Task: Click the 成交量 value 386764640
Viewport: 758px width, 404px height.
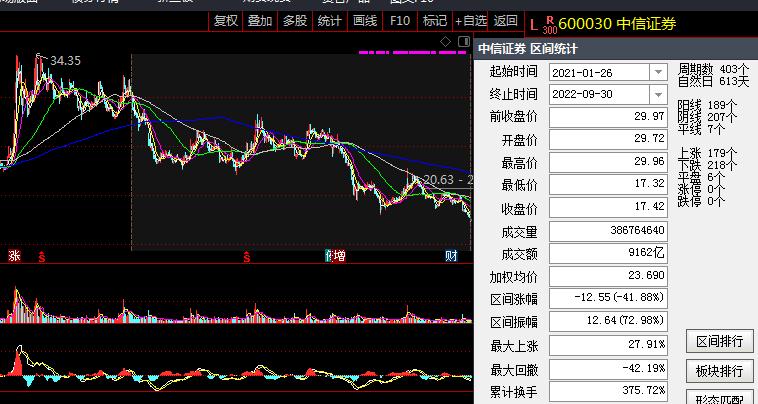Action: click(x=609, y=231)
